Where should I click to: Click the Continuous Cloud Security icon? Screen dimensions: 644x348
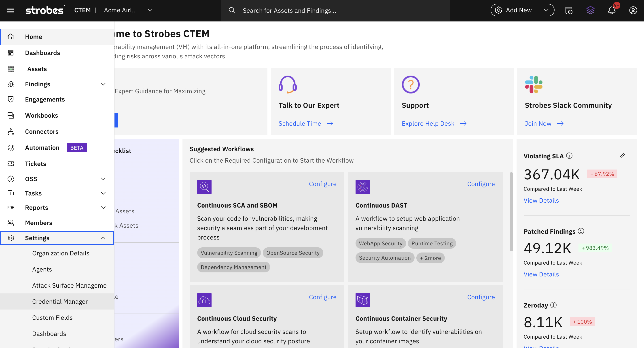pyautogui.click(x=204, y=300)
